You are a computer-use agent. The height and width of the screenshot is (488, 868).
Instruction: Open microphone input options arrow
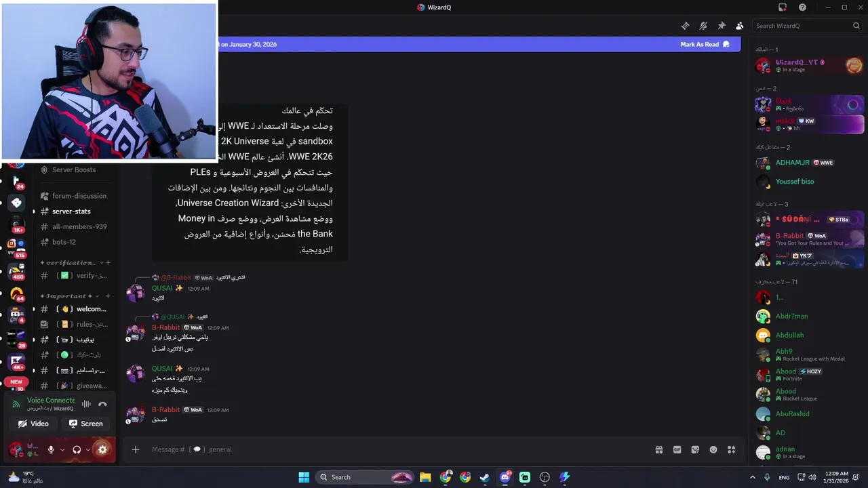click(x=62, y=449)
